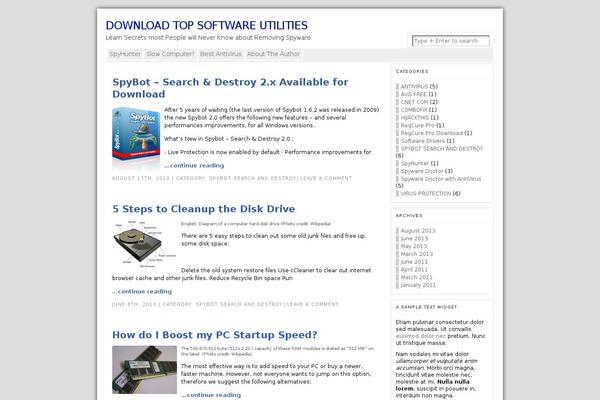Open the RegCure Pro category
Image resolution: width=600 pixels, height=400 pixels.
coord(417,126)
